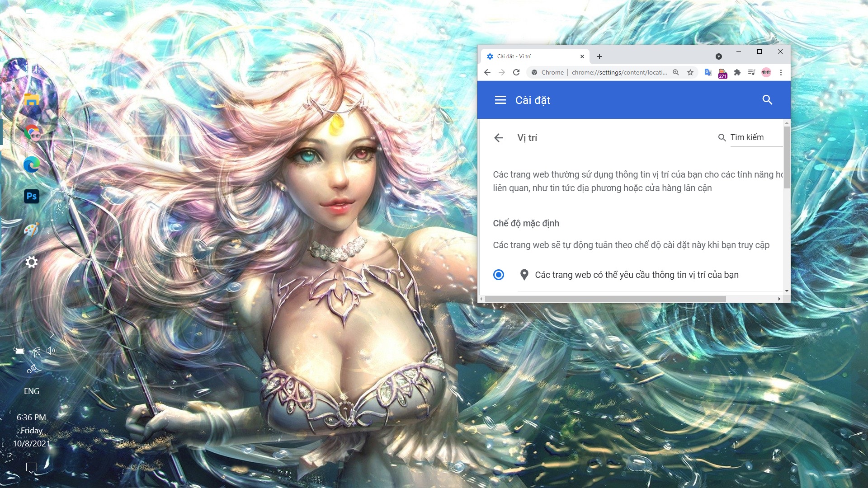Open the volume speaker tray icon
This screenshot has height=488, width=868.
tap(51, 350)
